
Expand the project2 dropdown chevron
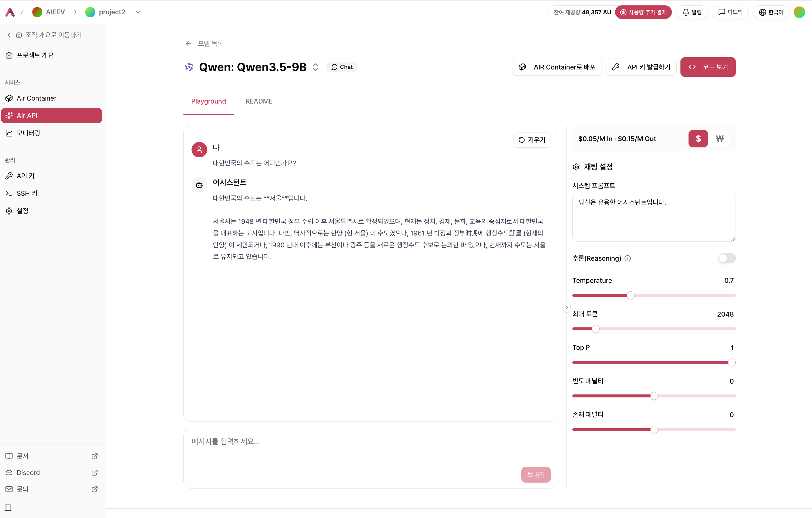138,12
